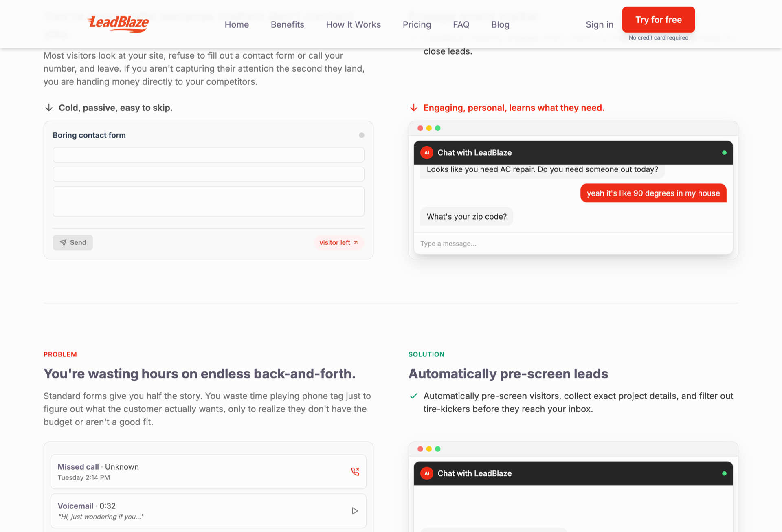
Task: Click green online dot in upper chat header
Action: (724, 153)
